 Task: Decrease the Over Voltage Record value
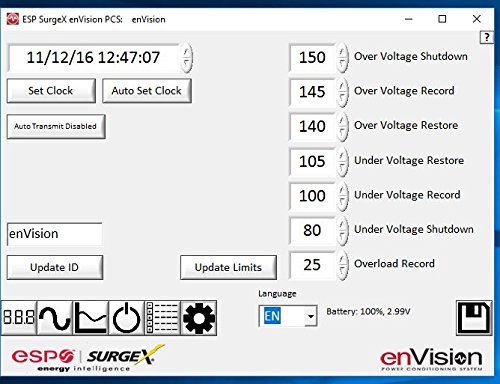(x=342, y=99)
